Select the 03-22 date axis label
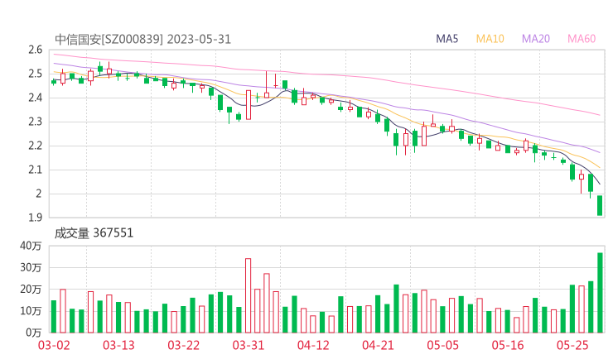Screen dimensions: 613x364 (x=184, y=345)
